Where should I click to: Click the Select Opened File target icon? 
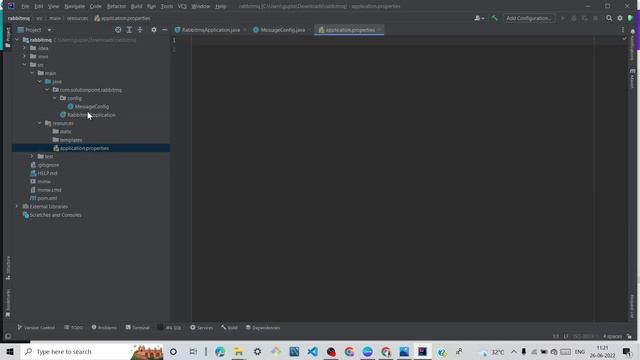(x=118, y=30)
